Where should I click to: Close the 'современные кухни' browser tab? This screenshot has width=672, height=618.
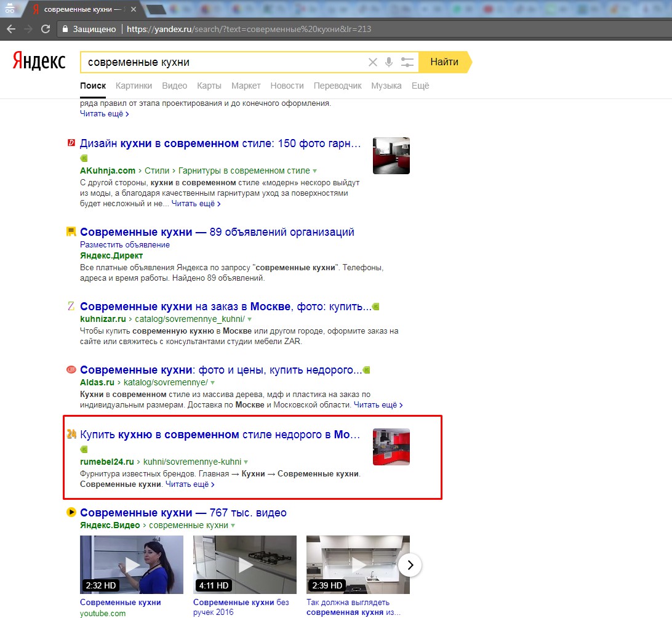coord(134,9)
